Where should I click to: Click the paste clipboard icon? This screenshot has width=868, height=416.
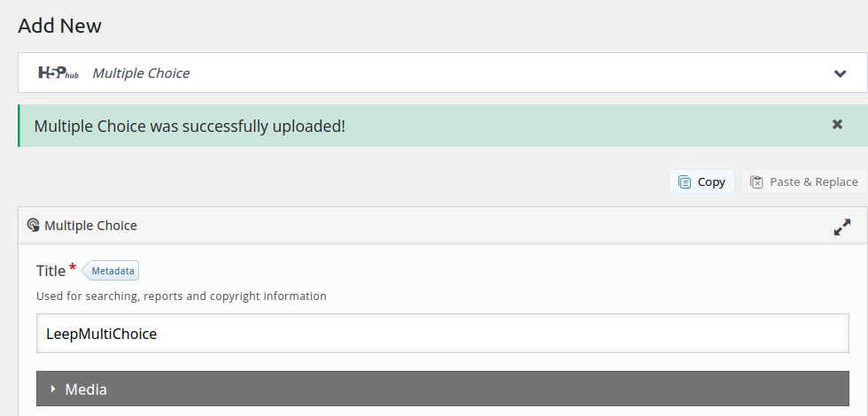click(x=756, y=182)
